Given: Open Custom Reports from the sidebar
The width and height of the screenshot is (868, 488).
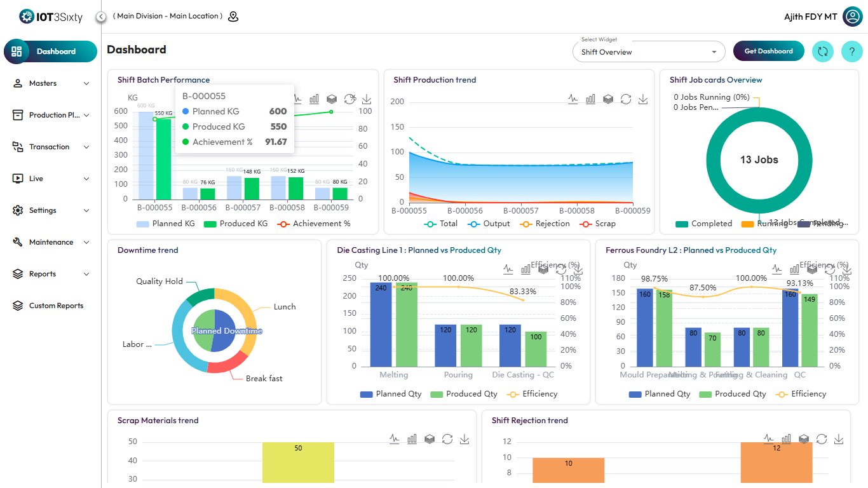Looking at the screenshot, I should coord(56,306).
